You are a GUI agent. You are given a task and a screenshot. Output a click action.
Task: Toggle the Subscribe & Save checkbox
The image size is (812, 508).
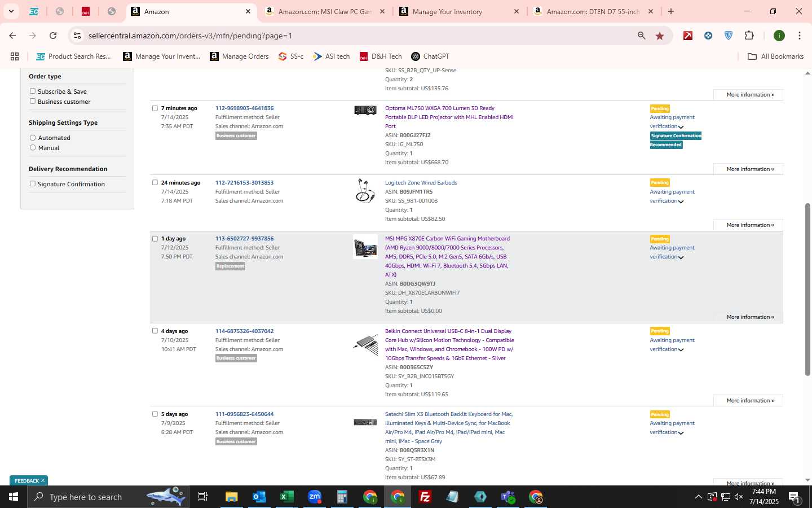(x=33, y=91)
